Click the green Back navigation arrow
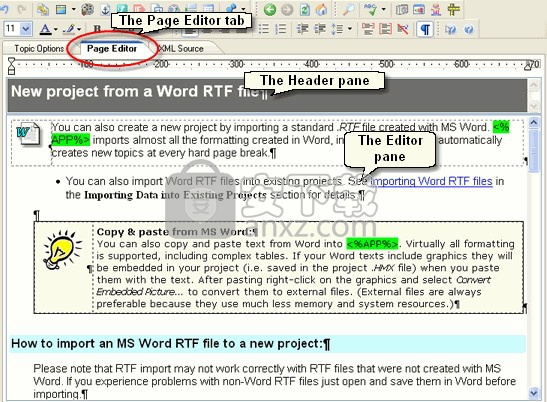Image resolution: width=547 pixels, height=402 pixels. (x=269, y=9)
